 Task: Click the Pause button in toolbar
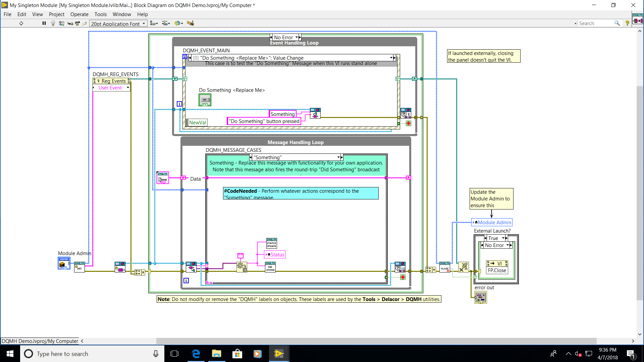[x=44, y=23]
